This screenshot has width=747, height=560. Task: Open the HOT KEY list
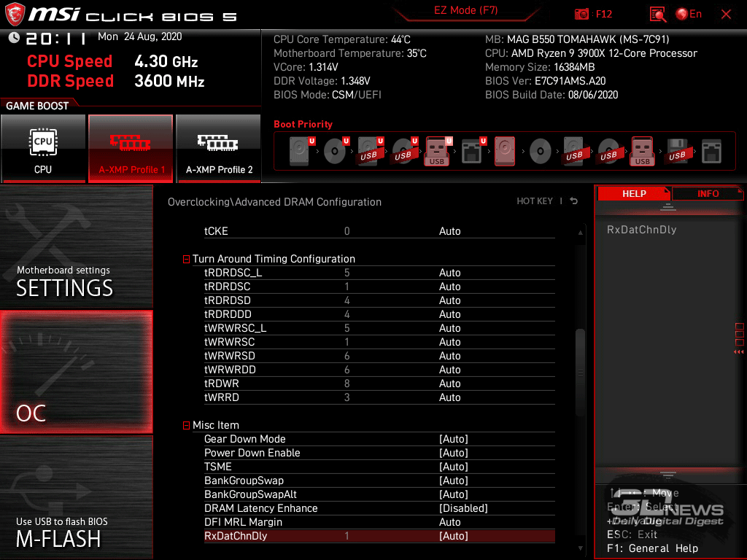click(x=535, y=201)
